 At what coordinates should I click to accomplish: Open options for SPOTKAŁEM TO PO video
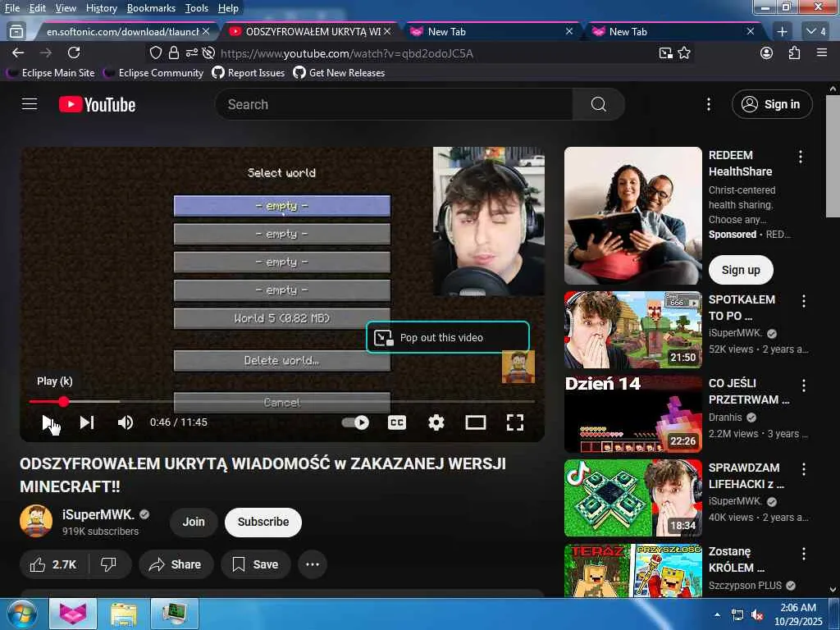coord(804,301)
